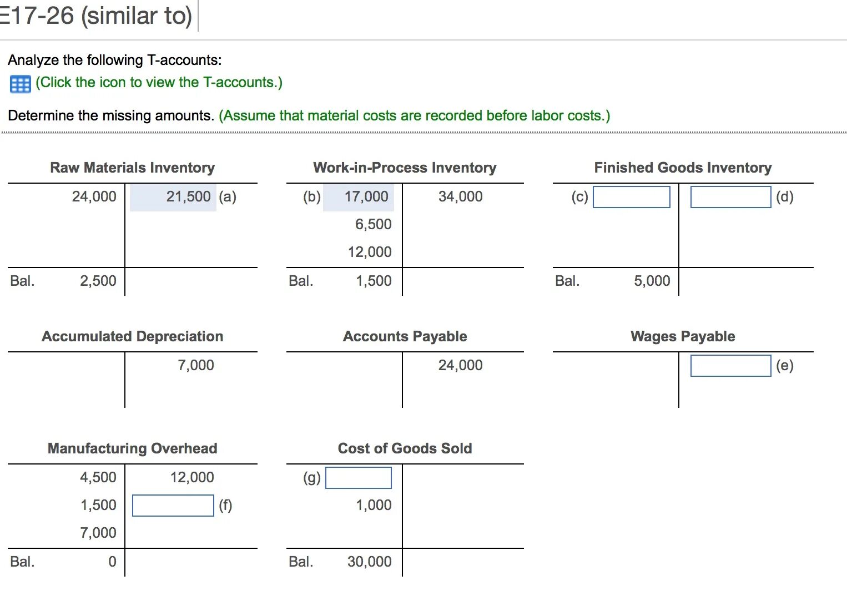
Task: Click the 34,000 credit in Work-in-Process
Action: click(x=460, y=196)
